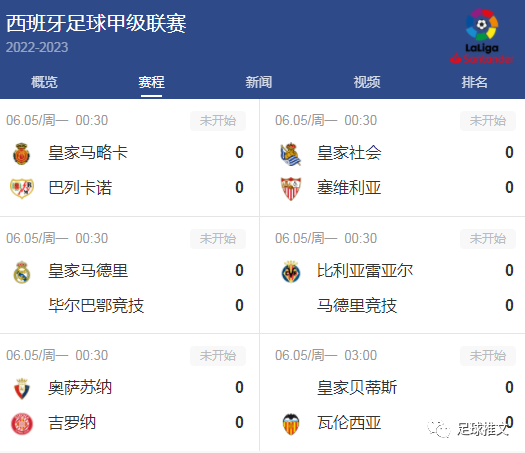Viewport: 525px width, 453px height.
Task: Click the 塞维利亚 team crest
Action: [291, 188]
